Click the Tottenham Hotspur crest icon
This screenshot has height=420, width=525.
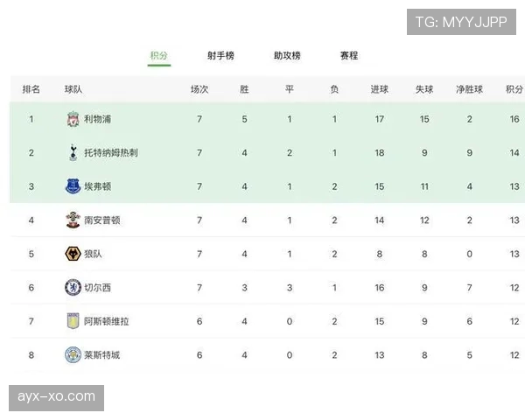coord(73,152)
